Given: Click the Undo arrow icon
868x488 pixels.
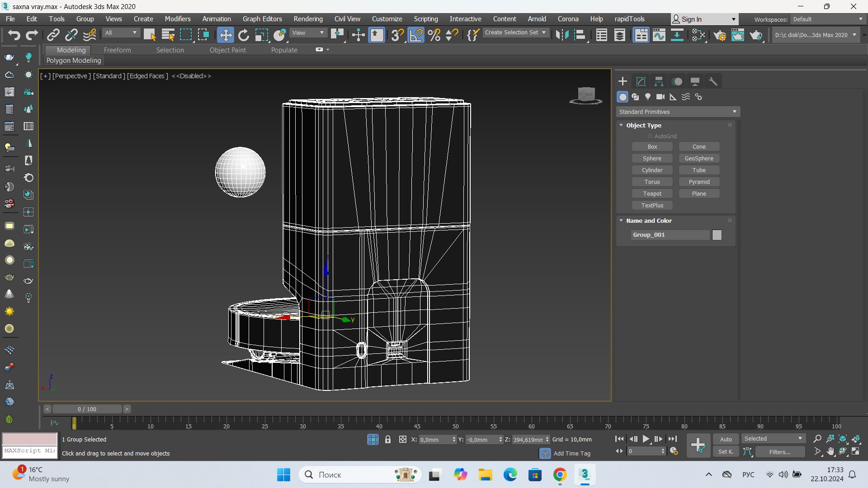Looking at the screenshot, I should tap(14, 35).
